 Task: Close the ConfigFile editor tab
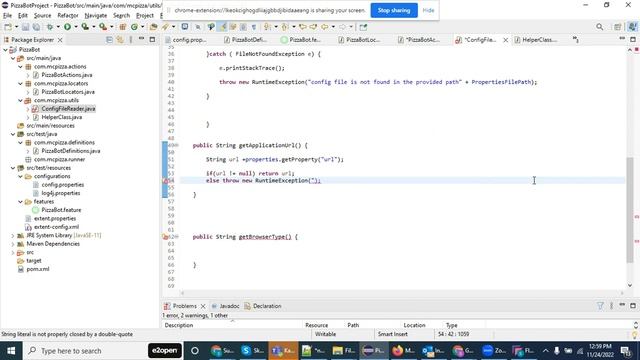pyautogui.click(x=505, y=40)
